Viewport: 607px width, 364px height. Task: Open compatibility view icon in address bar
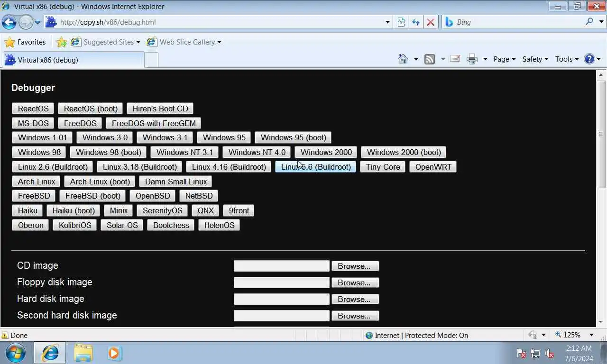(x=401, y=22)
